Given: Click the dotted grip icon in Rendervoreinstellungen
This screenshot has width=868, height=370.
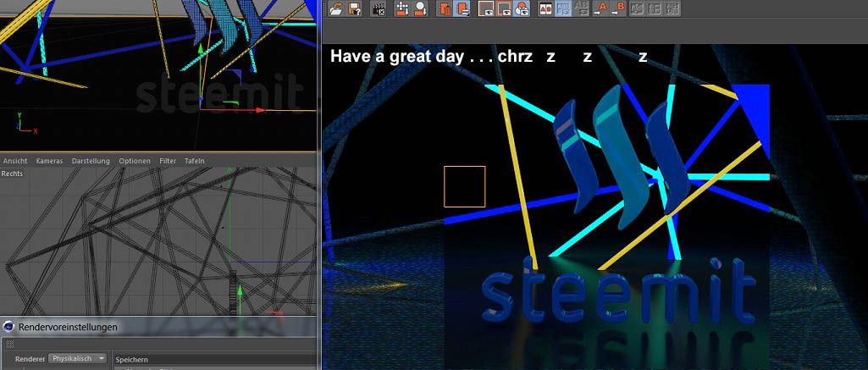Looking at the screenshot, I should 9,344.
